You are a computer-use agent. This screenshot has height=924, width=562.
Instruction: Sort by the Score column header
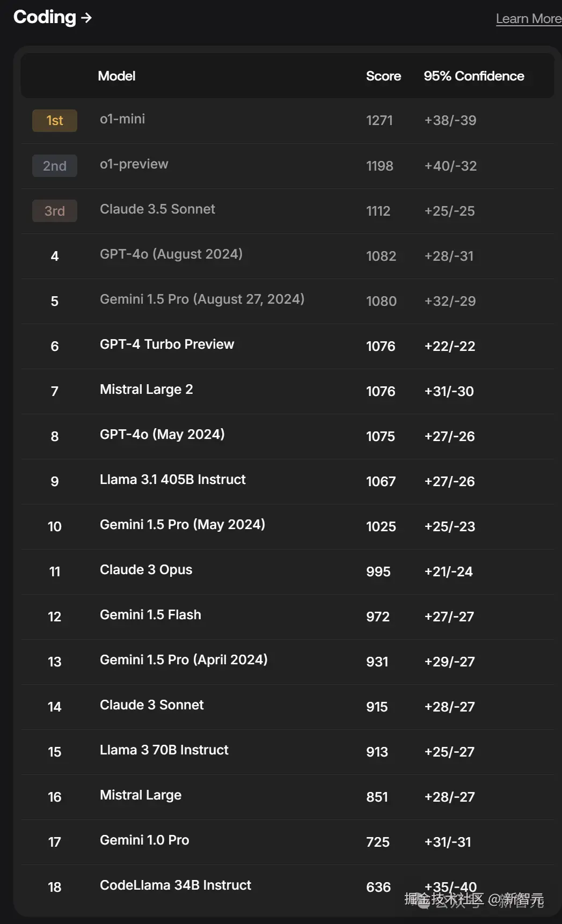pos(383,76)
